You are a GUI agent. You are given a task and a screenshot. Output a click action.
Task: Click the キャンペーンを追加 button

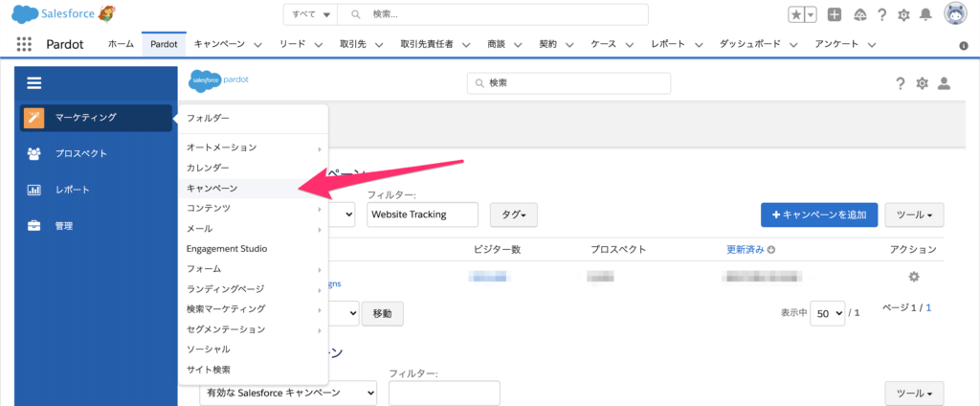pos(819,214)
